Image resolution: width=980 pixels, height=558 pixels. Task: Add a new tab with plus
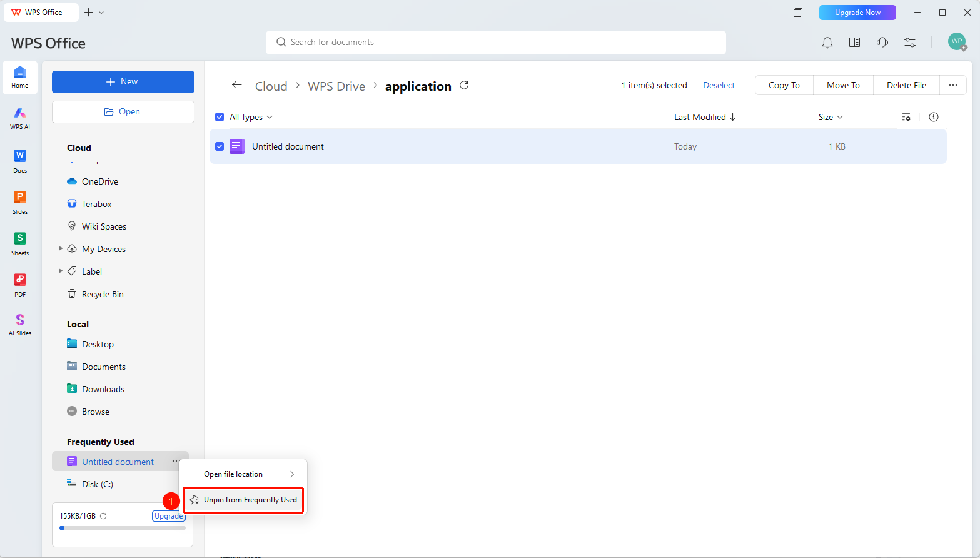pos(88,13)
